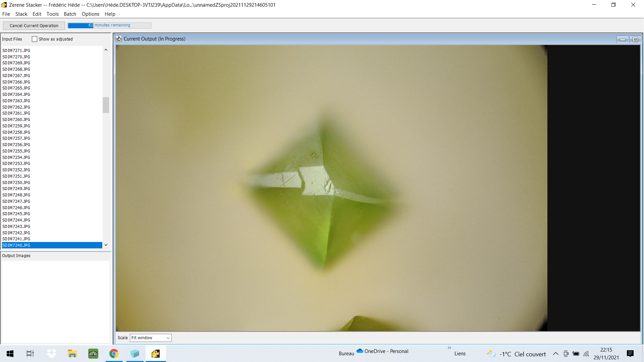Select input file SDIM7241.JPG

52,239
